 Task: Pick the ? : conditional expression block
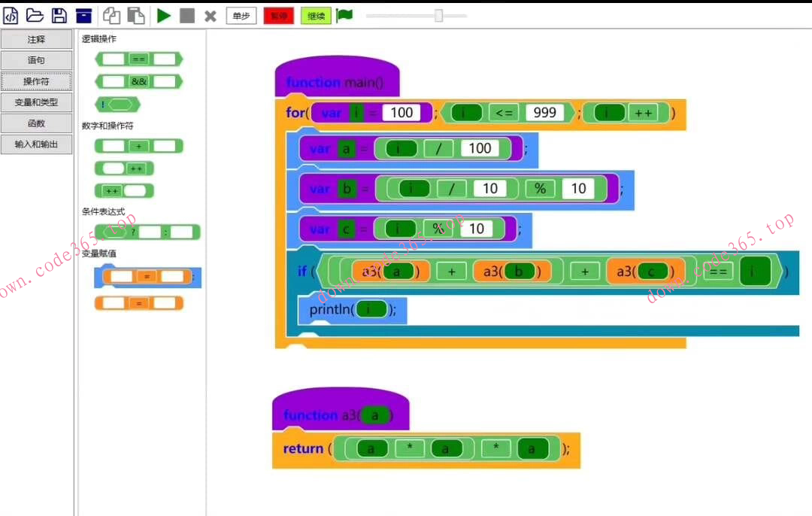pos(147,232)
